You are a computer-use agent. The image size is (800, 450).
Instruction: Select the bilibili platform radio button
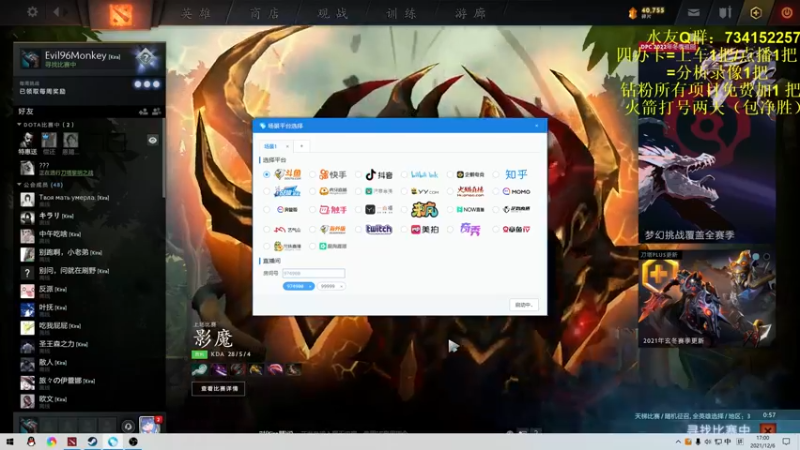pyautogui.click(x=404, y=174)
